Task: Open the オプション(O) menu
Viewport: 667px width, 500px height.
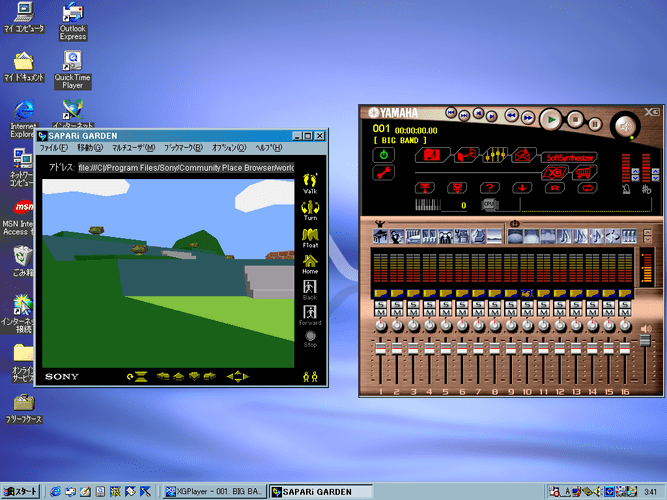Action: tap(229, 148)
